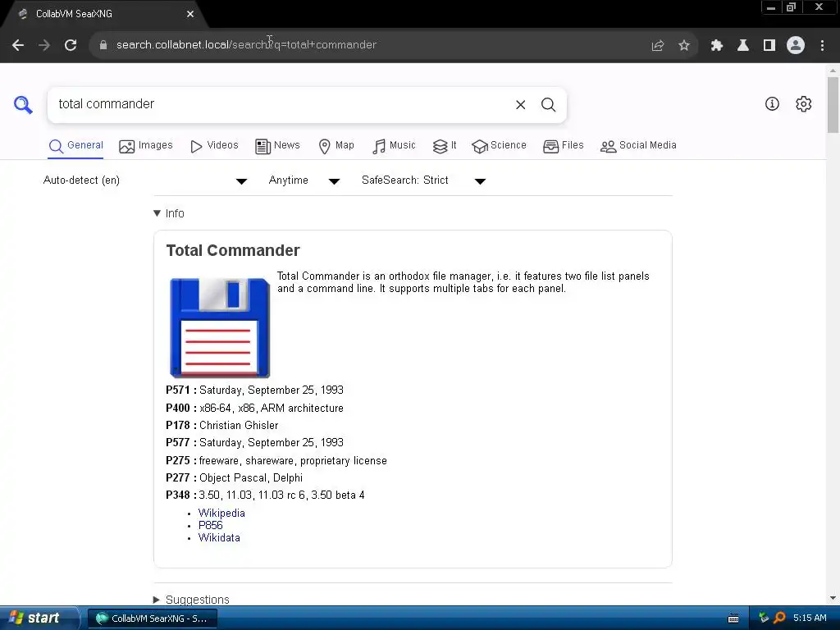Collapse the Info section
The image size is (840, 630).
tap(169, 213)
